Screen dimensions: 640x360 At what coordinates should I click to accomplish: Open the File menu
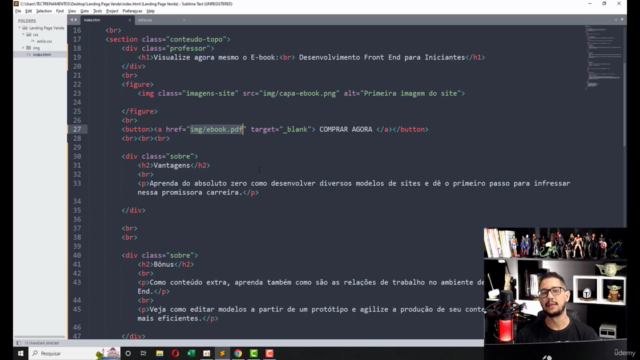(x=18, y=11)
